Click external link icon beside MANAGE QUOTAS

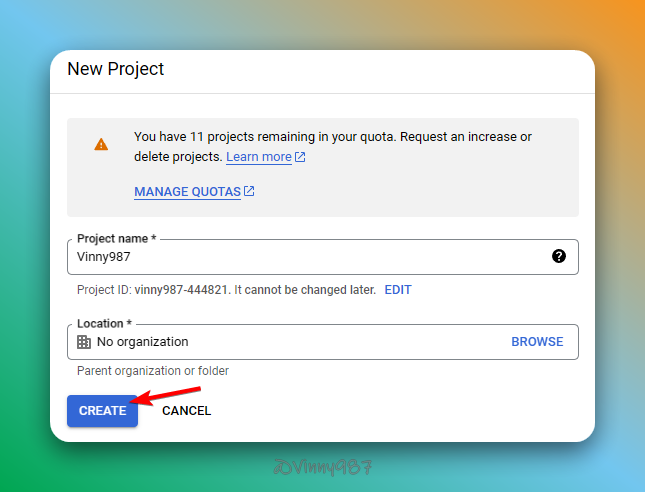pos(249,191)
